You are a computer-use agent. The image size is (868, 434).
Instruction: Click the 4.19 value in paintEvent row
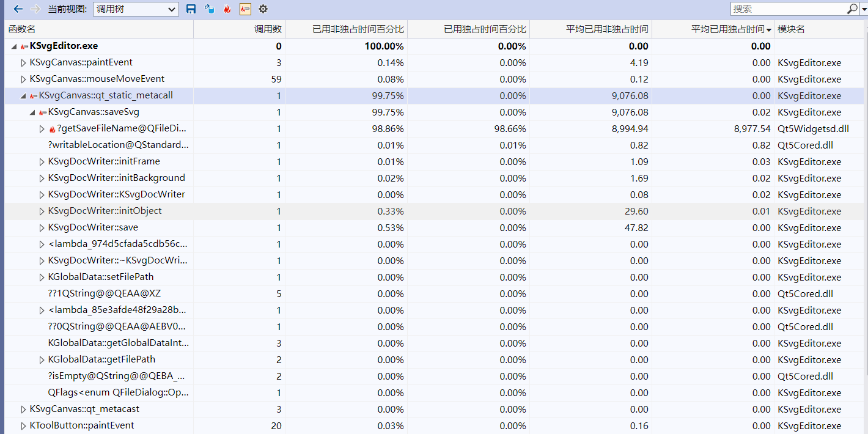[639, 63]
